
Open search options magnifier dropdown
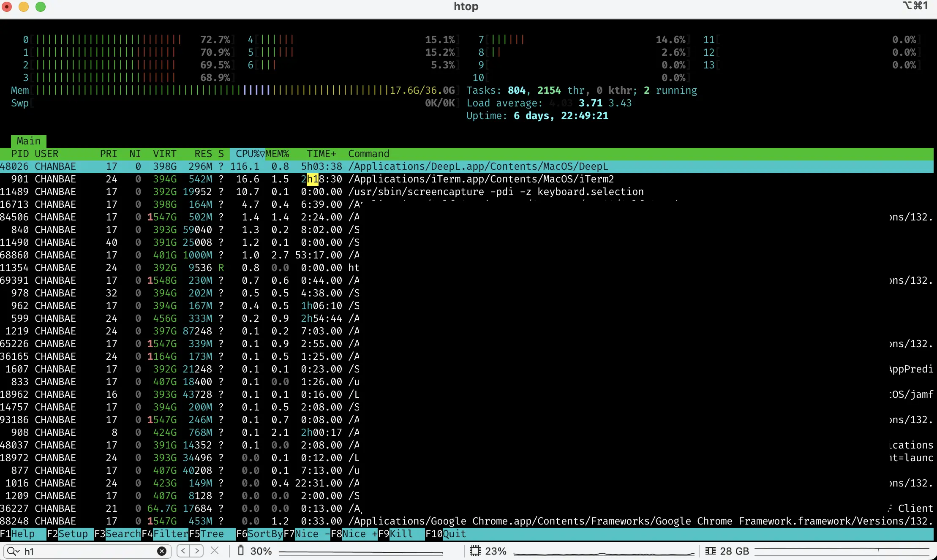[13, 551]
